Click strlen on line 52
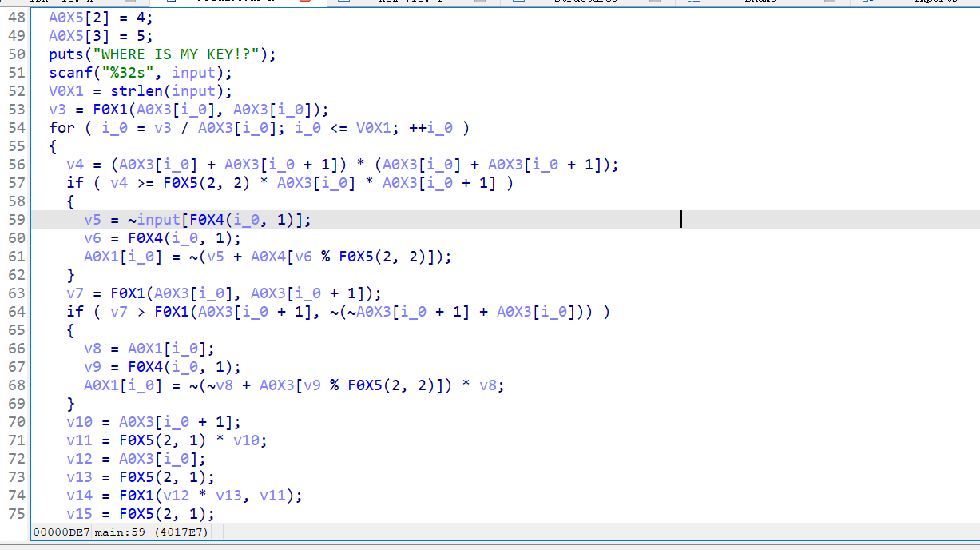 pyautogui.click(x=137, y=91)
